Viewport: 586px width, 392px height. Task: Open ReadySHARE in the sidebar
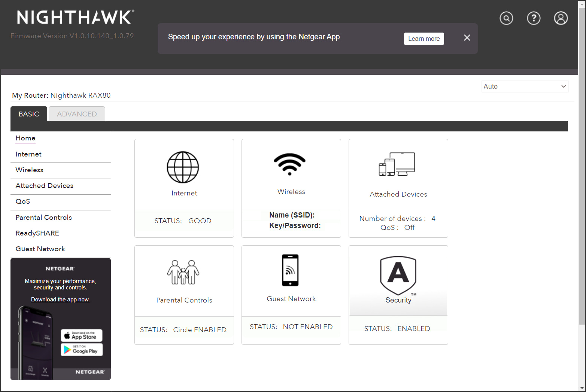click(61, 233)
